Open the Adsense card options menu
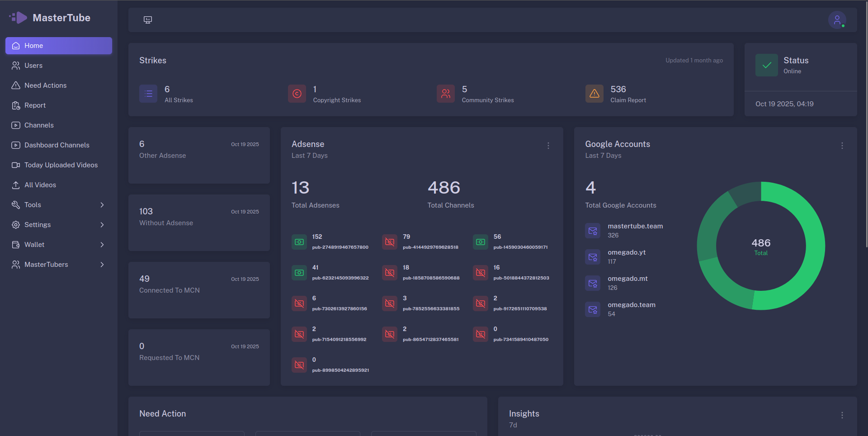 point(548,146)
